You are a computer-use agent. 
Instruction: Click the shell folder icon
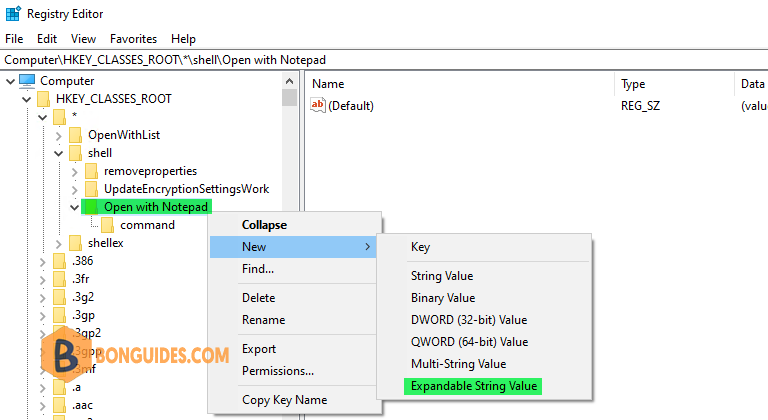click(x=75, y=153)
